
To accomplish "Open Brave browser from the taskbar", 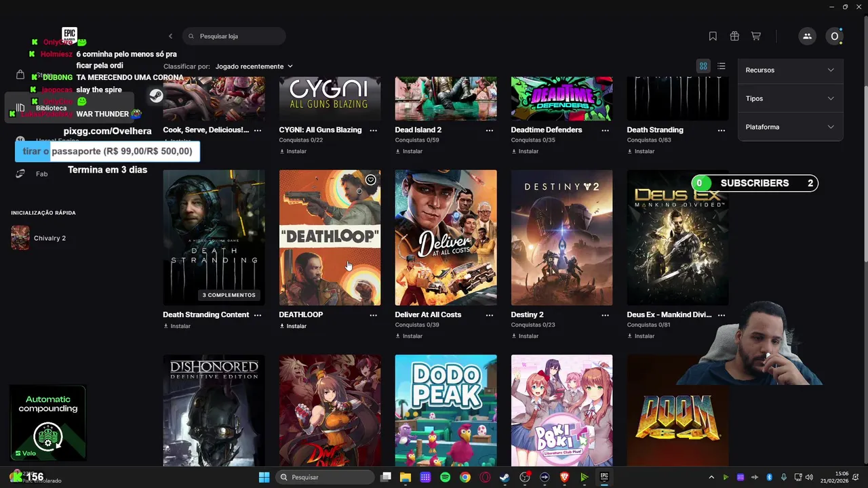I will point(564,477).
